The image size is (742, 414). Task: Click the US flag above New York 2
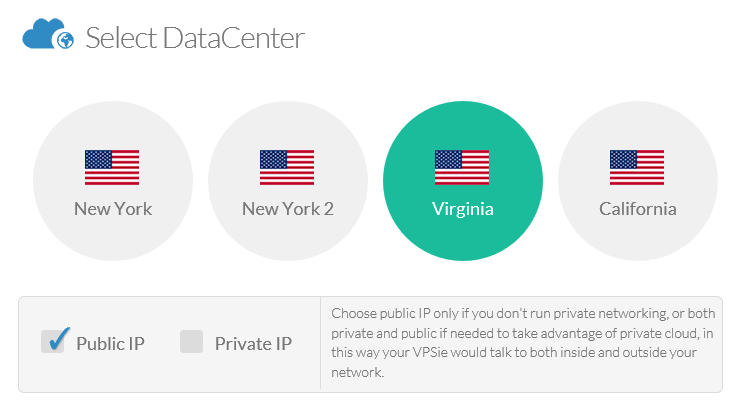287,167
